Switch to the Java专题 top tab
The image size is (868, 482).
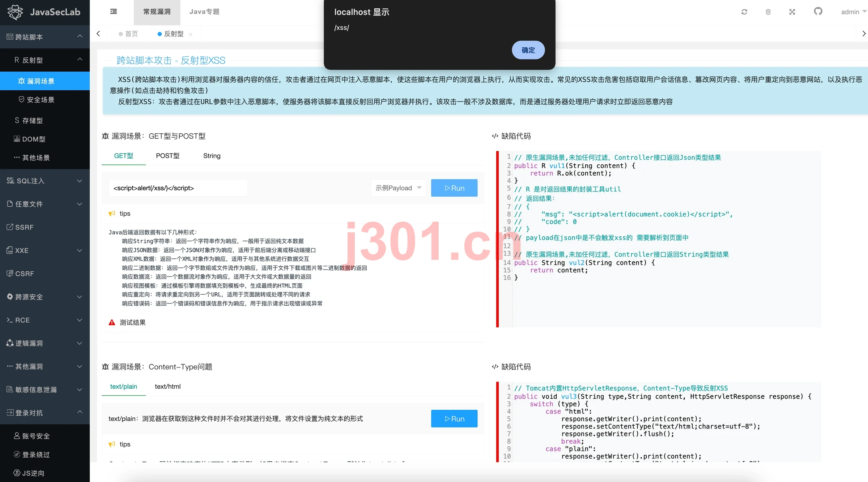(x=204, y=12)
